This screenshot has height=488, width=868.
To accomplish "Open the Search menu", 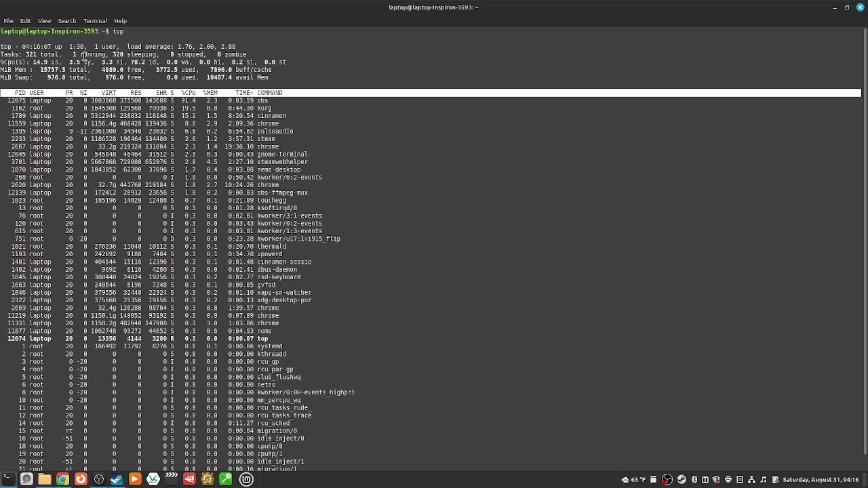I will pos(66,21).
